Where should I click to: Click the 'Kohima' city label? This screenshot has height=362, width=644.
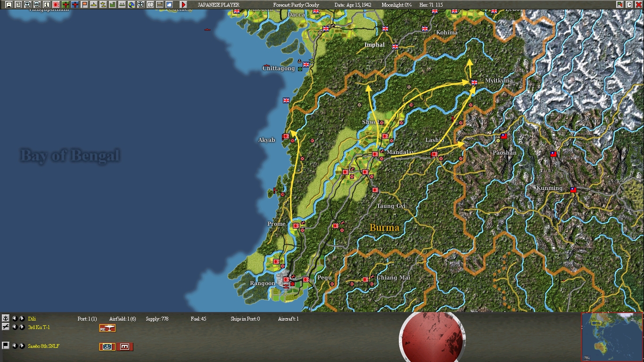coord(447,33)
